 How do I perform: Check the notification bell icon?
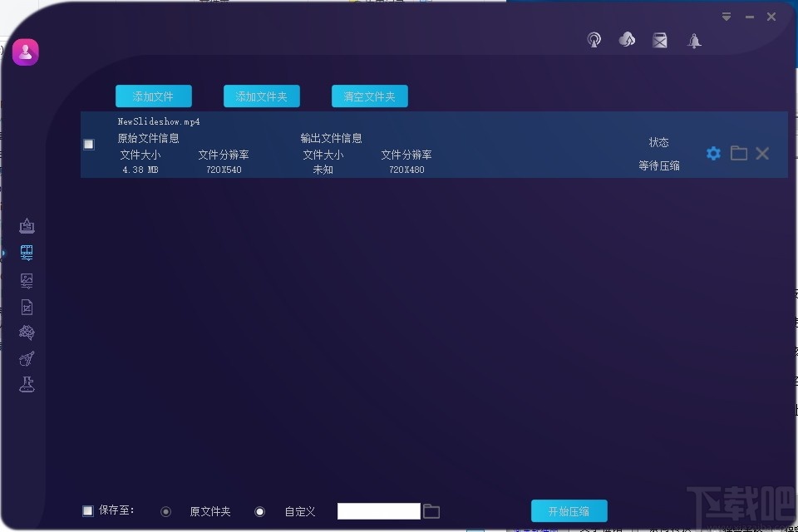coord(694,40)
